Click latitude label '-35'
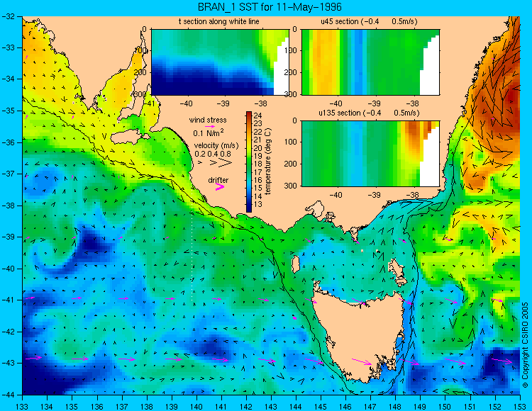Screen dimensions: 532x411 tap(8, 111)
